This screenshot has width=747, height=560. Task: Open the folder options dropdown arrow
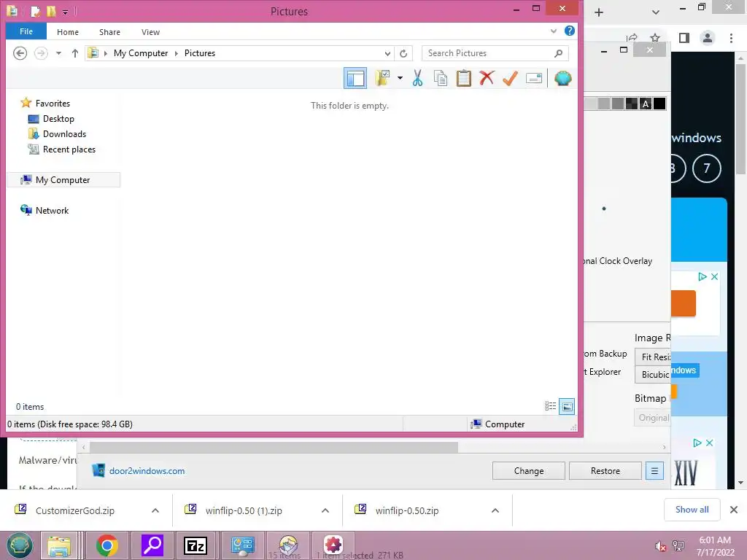click(400, 78)
